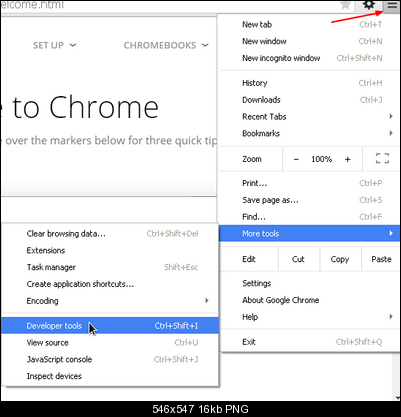Select Find... in the menu
This screenshot has height=417, width=401.
309,217
